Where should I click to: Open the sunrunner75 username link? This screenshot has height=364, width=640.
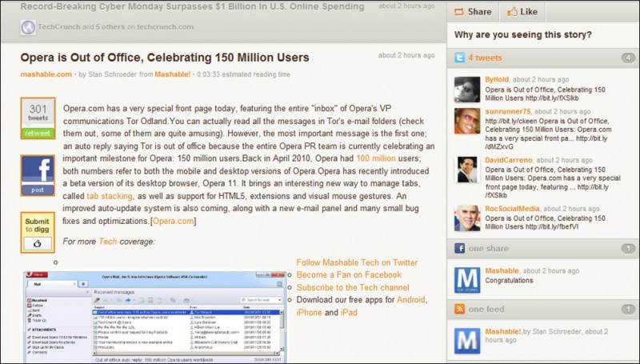508,111
